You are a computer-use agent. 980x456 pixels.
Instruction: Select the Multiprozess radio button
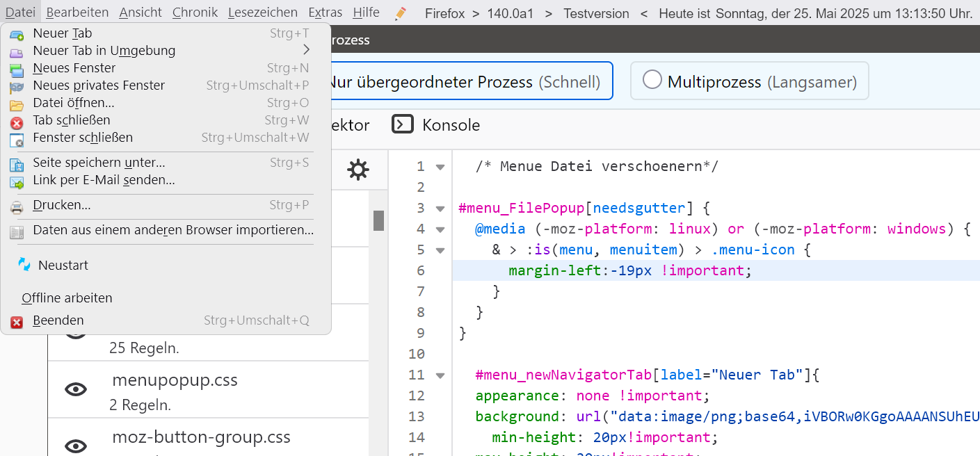[x=652, y=81]
